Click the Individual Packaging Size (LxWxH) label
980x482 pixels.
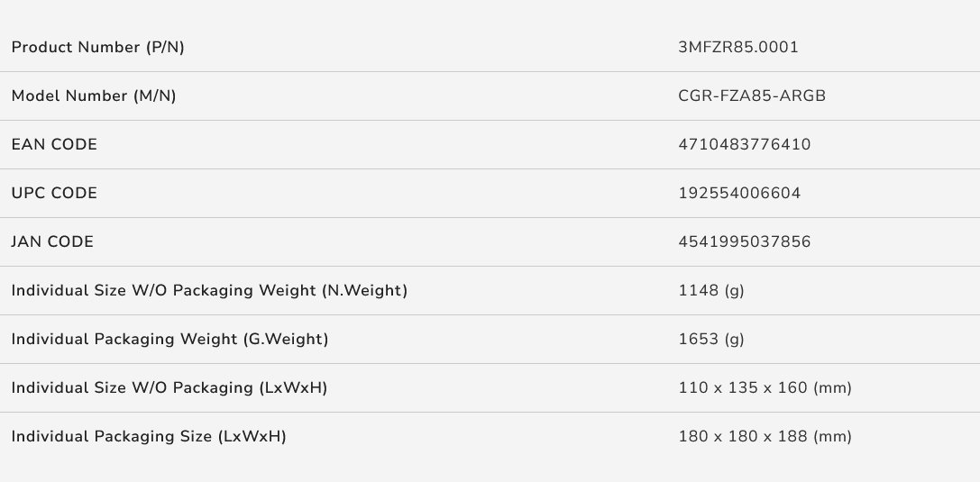click(148, 436)
